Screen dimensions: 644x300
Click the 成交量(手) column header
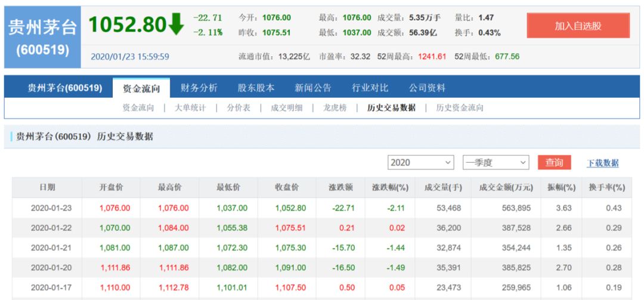point(443,187)
